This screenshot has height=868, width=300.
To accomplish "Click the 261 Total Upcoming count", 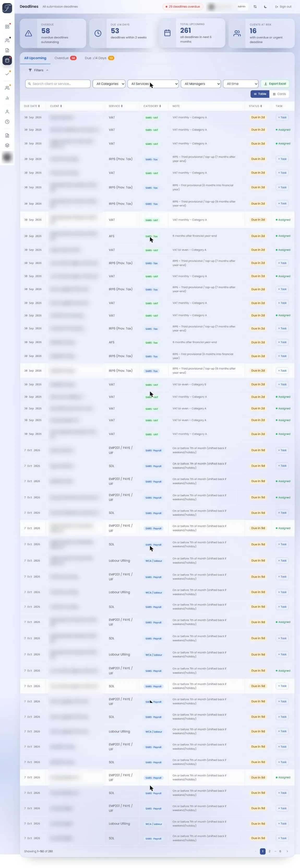I will tap(185, 30).
